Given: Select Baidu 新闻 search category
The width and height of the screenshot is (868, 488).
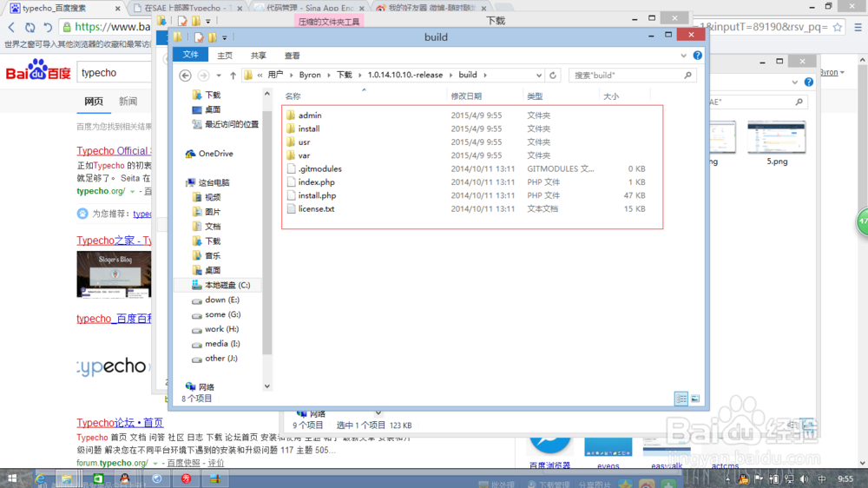Looking at the screenshot, I should 128,102.
